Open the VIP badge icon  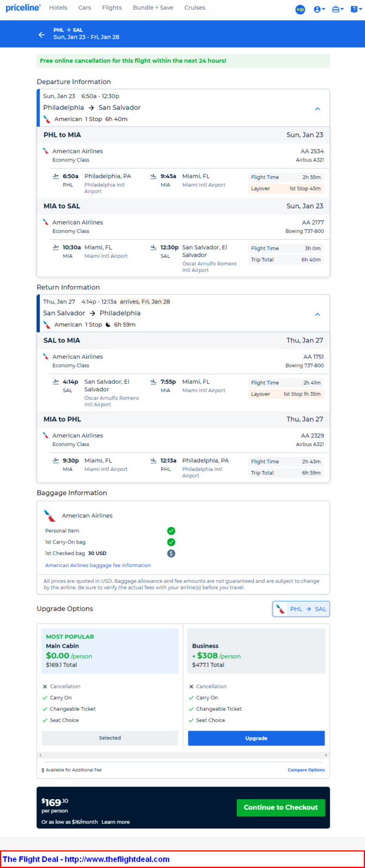click(x=300, y=9)
